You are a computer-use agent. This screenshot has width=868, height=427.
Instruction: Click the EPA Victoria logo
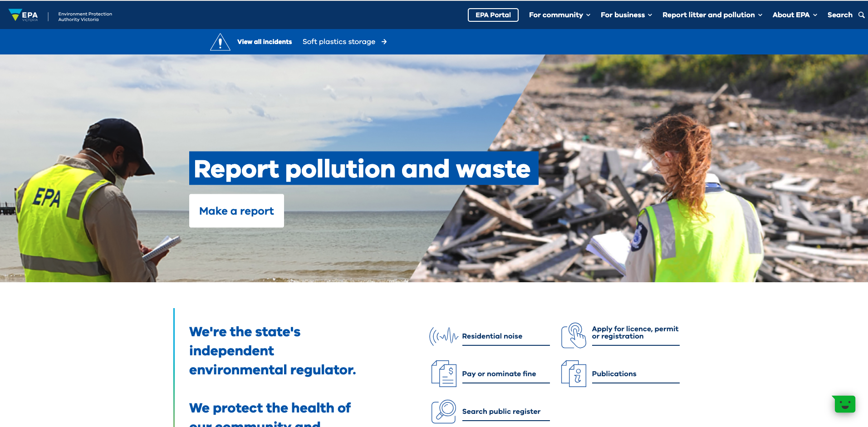click(x=24, y=15)
